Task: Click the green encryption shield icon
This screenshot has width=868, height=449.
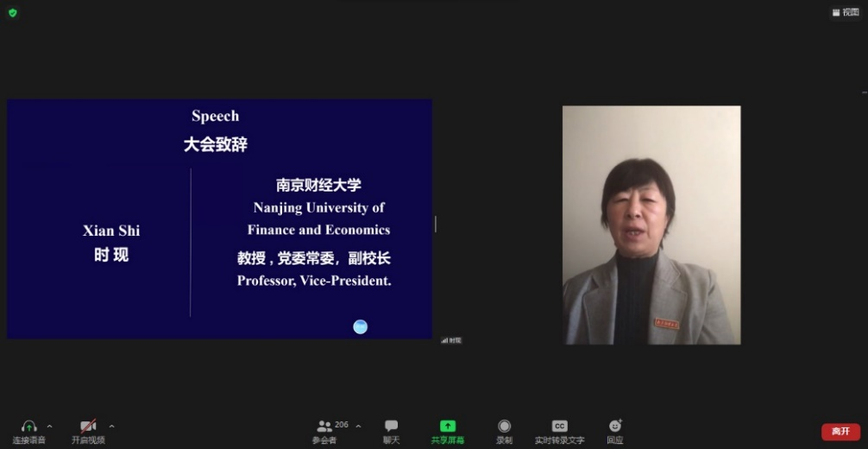Action: click(x=12, y=13)
